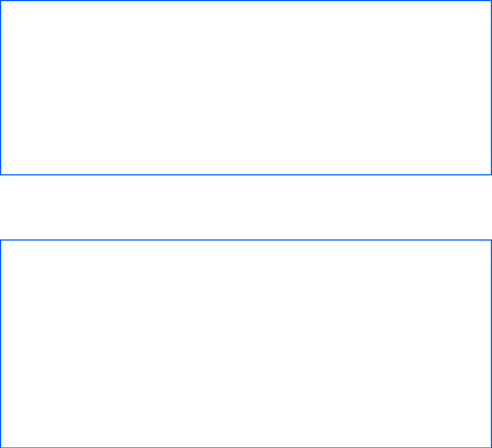This screenshot has width=492, height=448.
Task: Click the center of the top rectangle
Action: point(246,88)
